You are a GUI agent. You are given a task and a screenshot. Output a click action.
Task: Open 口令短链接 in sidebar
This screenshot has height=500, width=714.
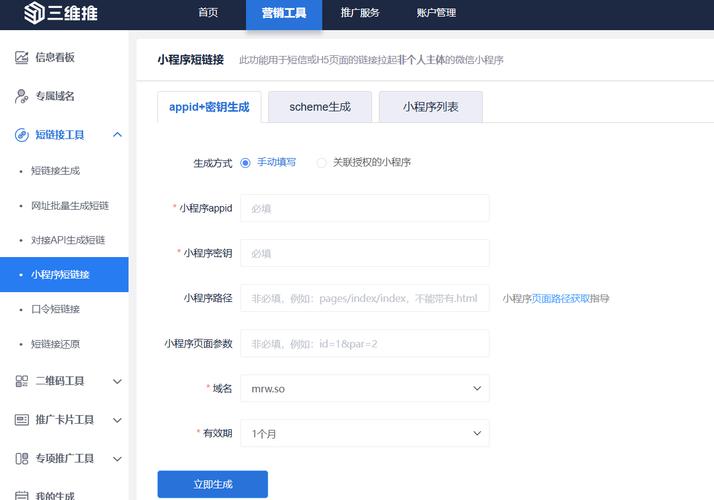(x=56, y=309)
